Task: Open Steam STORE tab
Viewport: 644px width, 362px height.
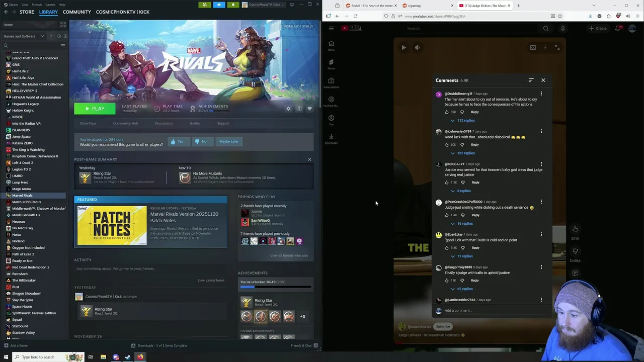Action: [x=27, y=12]
